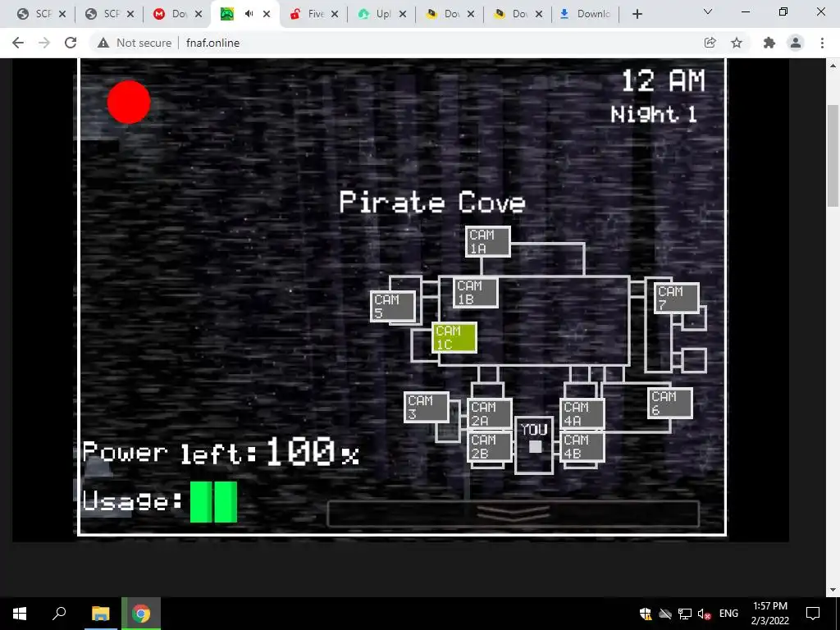The width and height of the screenshot is (840, 630).
Task: Lower the camera monitor with chevron bar
Action: point(514,514)
